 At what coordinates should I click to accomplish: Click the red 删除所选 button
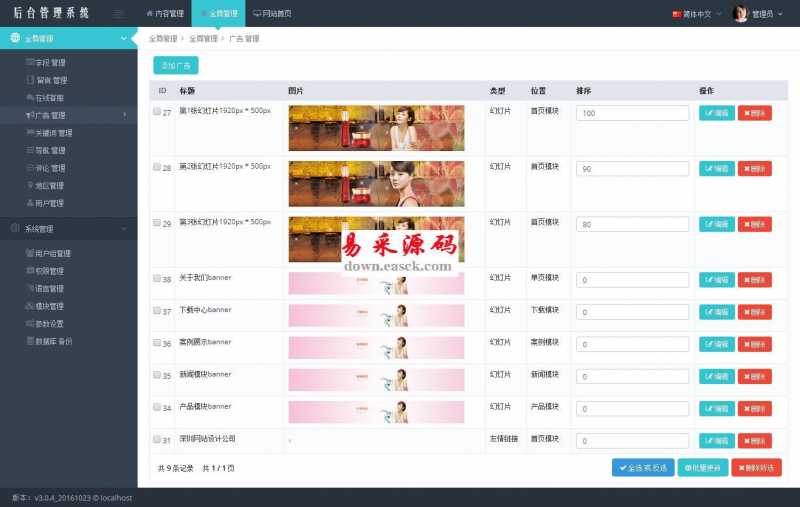click(756, 468)
